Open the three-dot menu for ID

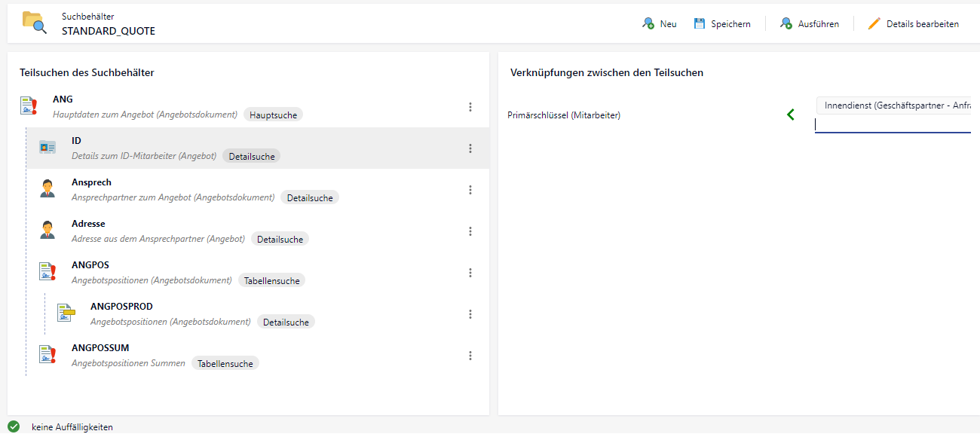(x=470, y=148)
